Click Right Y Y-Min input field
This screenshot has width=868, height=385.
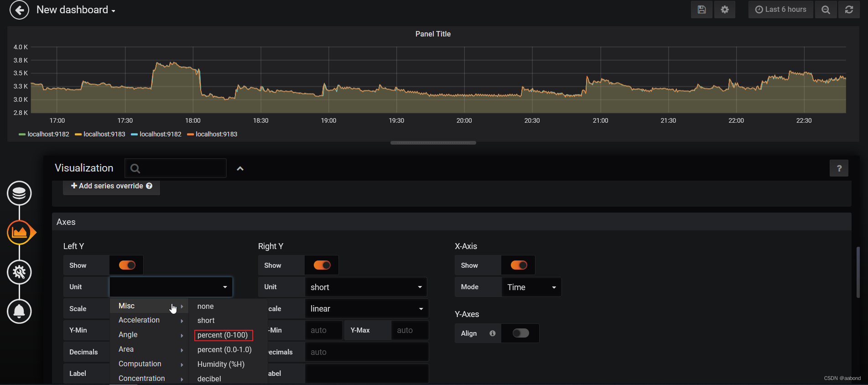click(323, 330)
